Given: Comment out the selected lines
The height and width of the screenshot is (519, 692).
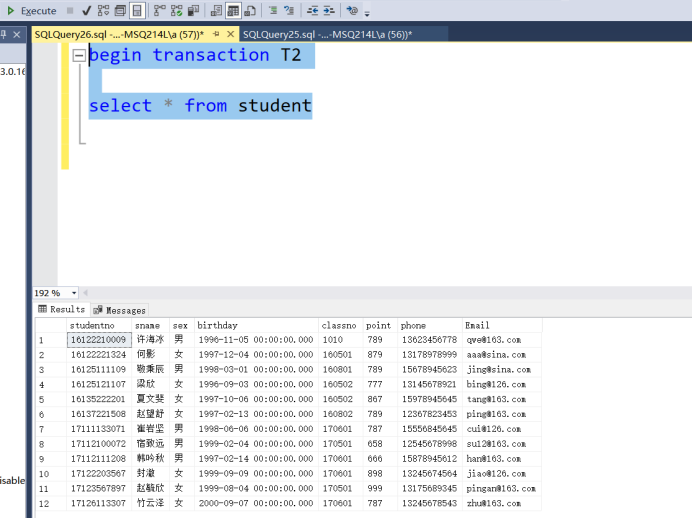Looking at the screenshot, I should click(273, 11).
